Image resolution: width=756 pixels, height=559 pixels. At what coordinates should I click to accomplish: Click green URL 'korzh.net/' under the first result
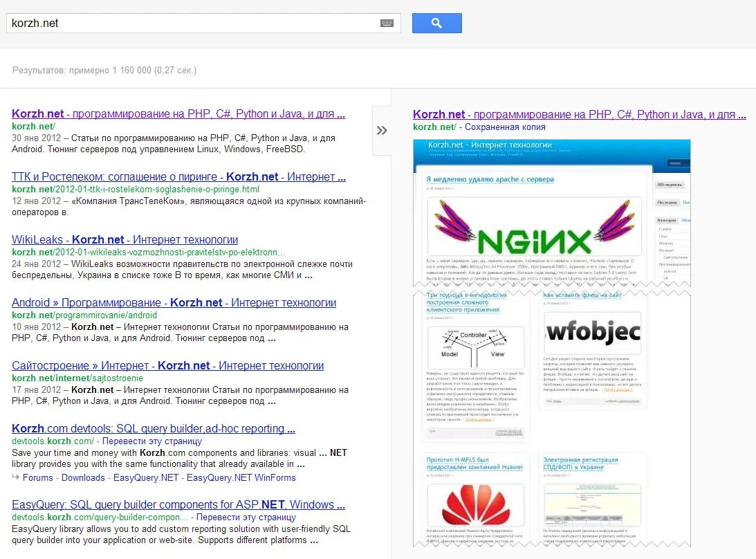(x=33, y=127)
